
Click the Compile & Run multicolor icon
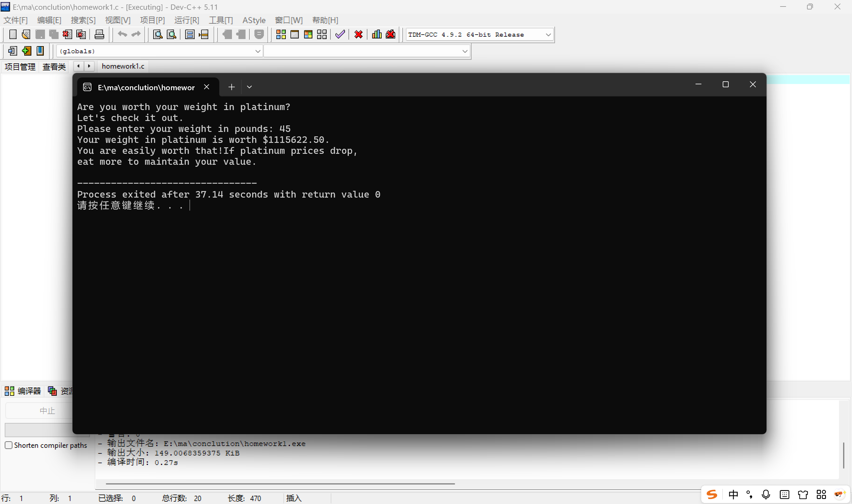[308, 34]
